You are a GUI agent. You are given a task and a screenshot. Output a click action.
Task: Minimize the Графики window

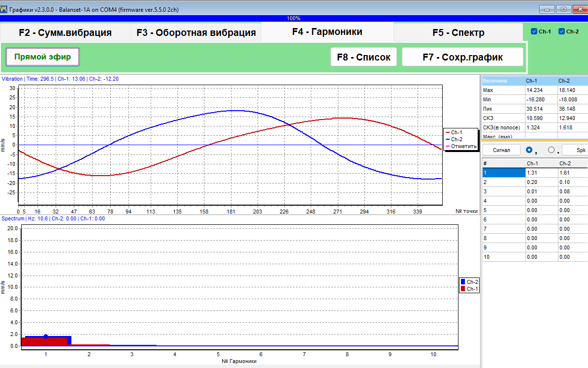coord(547,9)
